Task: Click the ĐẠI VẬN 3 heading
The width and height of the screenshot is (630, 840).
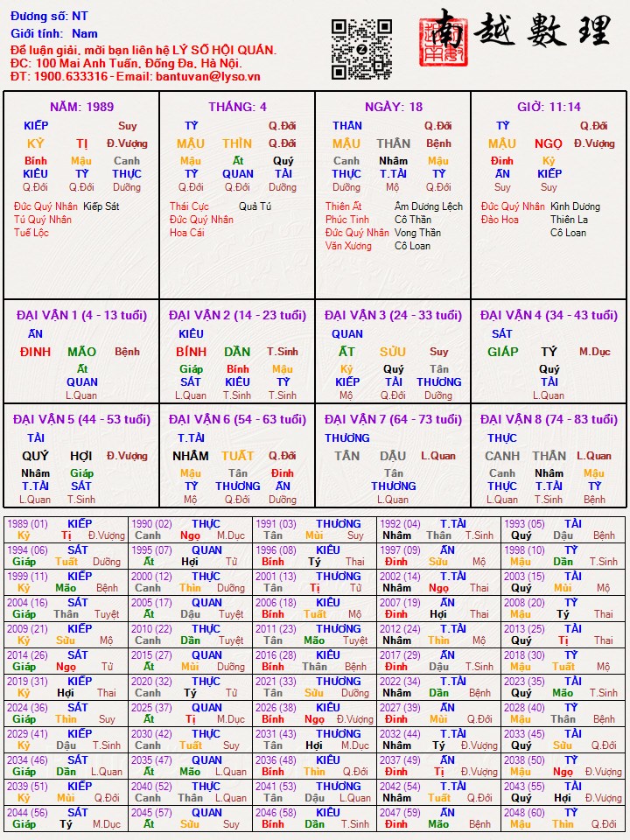Action: [393, 315]
